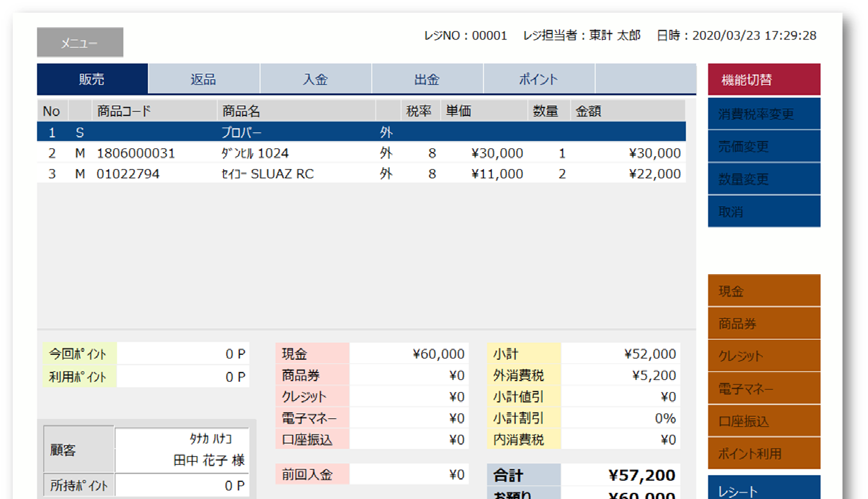Switch to the 返品 tab

coord(203,79)
